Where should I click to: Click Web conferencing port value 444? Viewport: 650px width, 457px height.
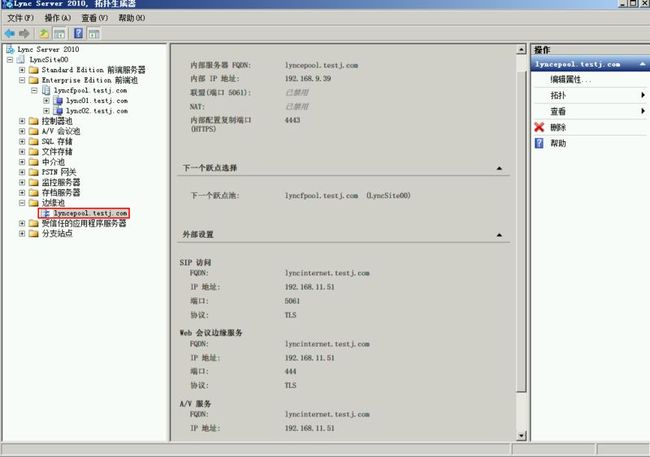[291, 371]
